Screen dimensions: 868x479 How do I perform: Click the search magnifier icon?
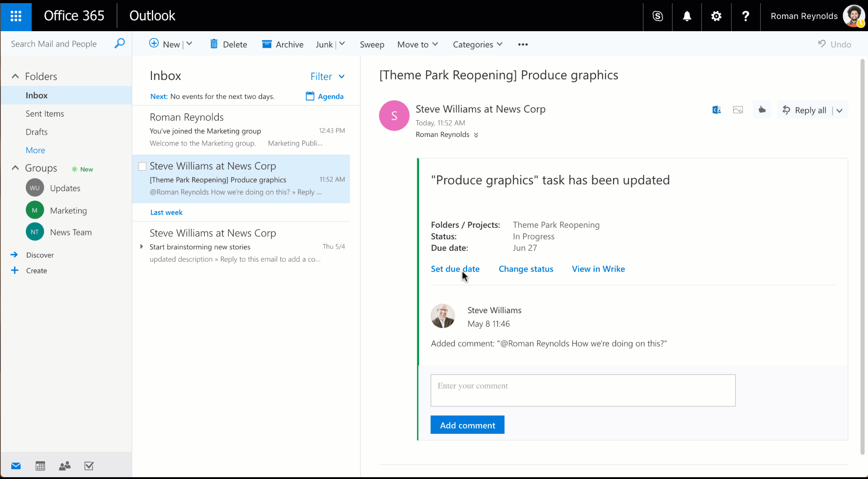pos(120,43)
